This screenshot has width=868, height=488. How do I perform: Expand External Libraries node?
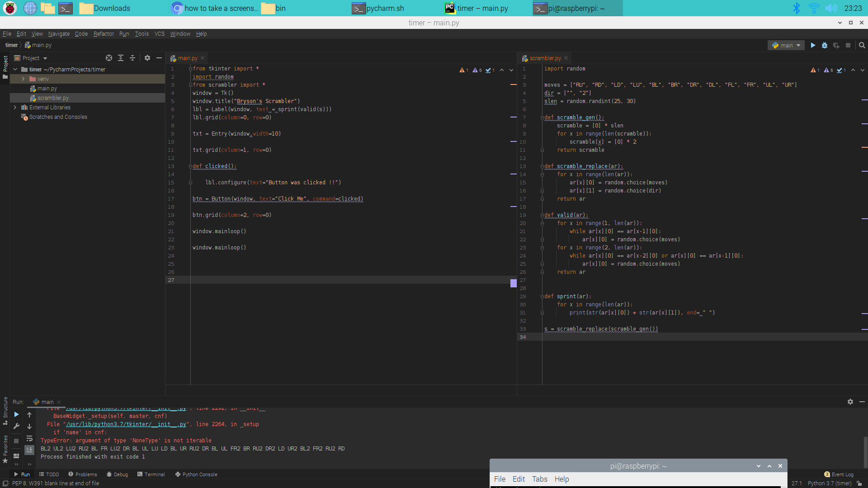(15, 108)
